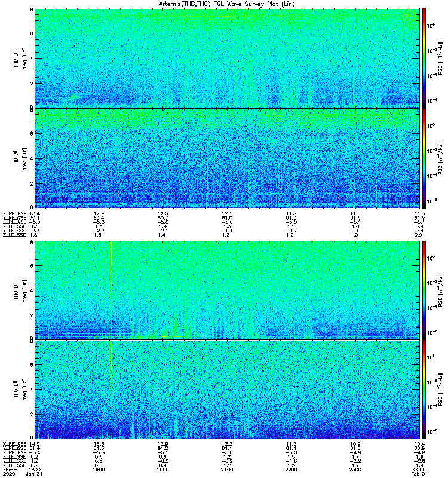Click the 'THB B∥ freq [Hz]' axis label
The height and width of the screenshot is (478, 448).
tap(20, 158)
